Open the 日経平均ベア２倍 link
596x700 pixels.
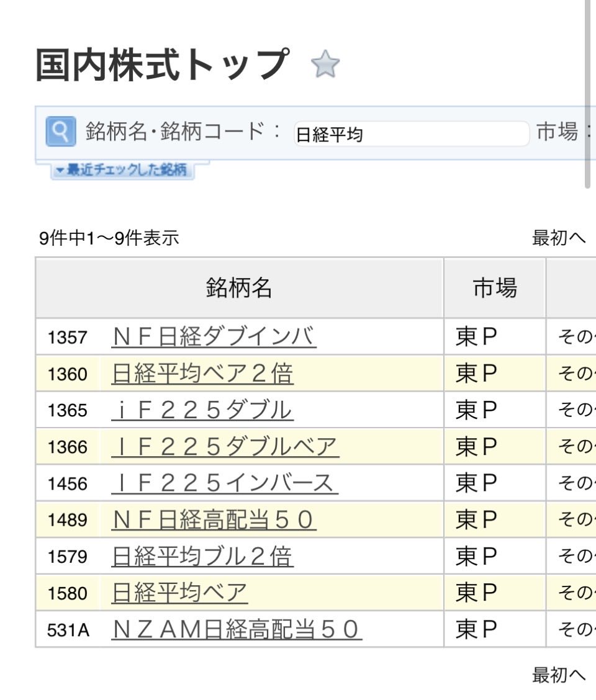(x=202, y=373)
